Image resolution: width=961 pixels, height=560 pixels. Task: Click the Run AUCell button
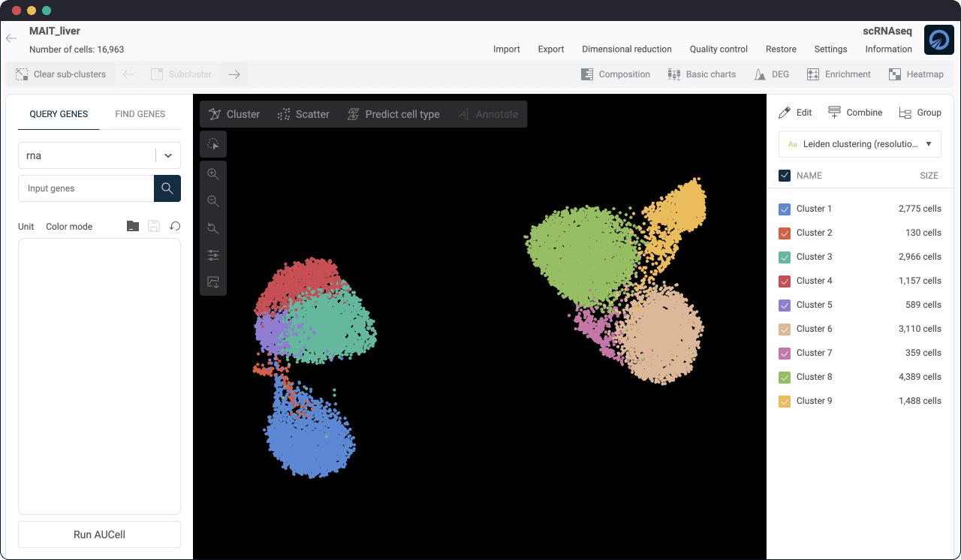[99, 534]
